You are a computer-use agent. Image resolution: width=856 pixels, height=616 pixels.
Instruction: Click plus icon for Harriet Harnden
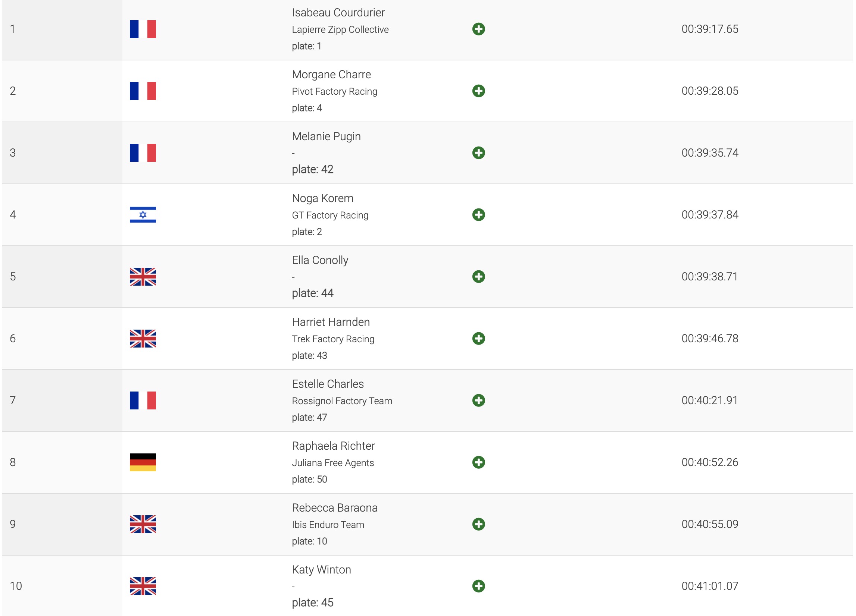[478, 338]
